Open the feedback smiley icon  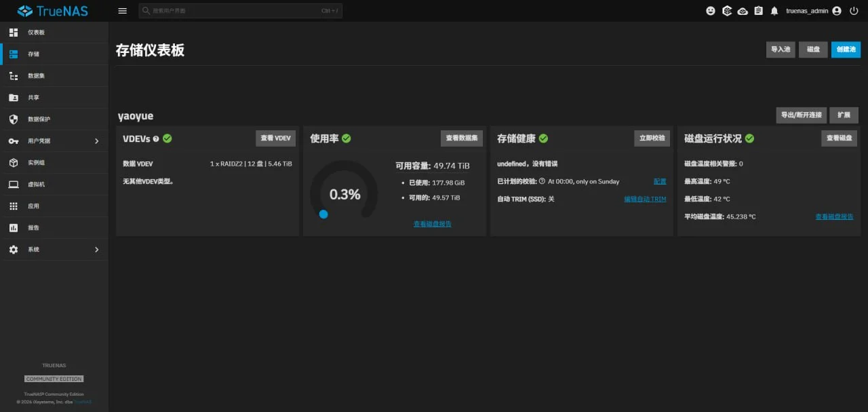click(711, 11)
